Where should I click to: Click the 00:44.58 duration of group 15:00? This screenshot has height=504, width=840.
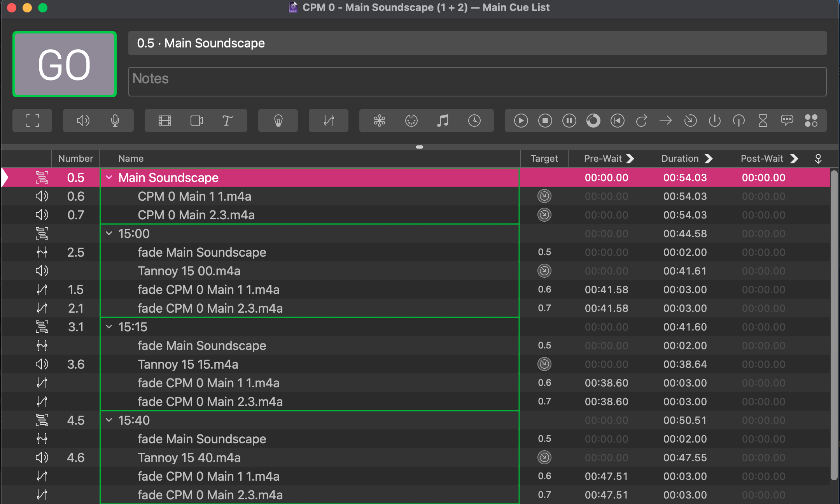pyautogui.click(x=685, y=234)
